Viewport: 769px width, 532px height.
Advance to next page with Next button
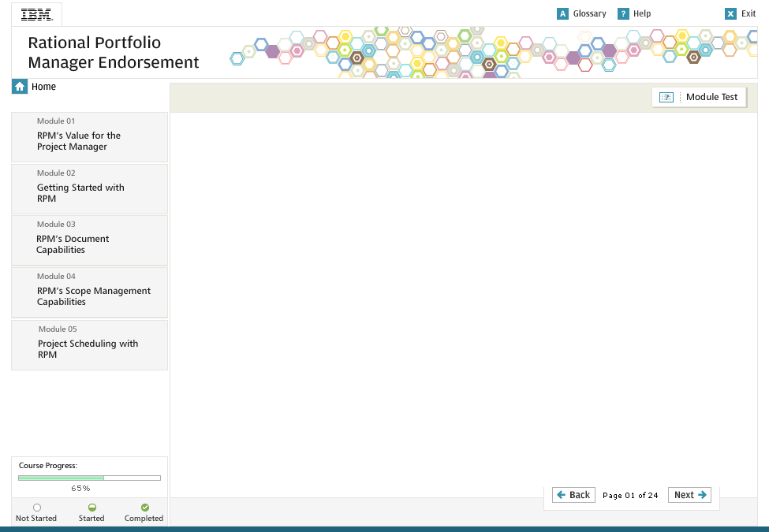(x=689, y=495)
